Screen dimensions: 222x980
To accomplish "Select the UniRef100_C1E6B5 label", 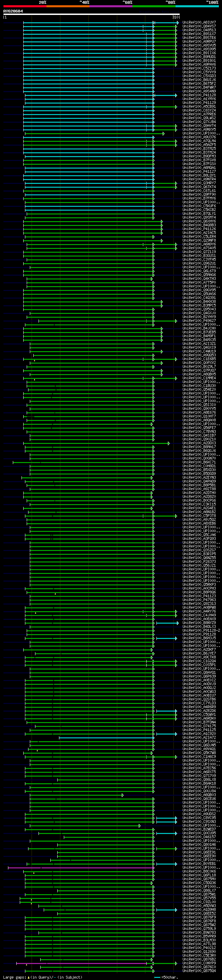I will pos(199,359).
